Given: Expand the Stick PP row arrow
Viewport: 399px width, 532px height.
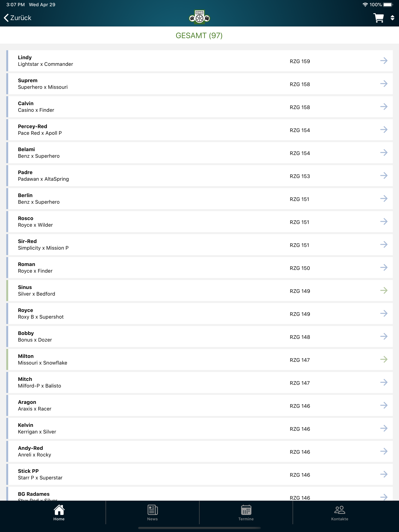Looking at the screenshot, I should [x=384, y=474].
